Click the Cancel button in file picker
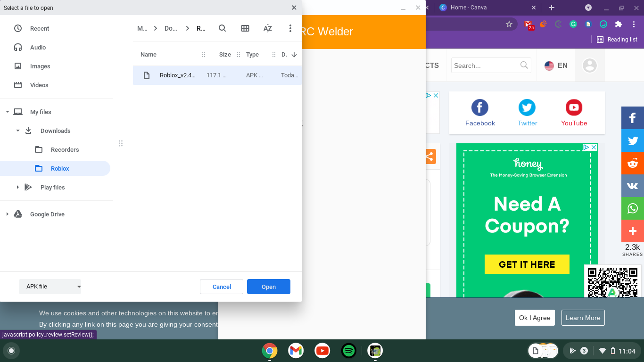 (x=222, y=287)
